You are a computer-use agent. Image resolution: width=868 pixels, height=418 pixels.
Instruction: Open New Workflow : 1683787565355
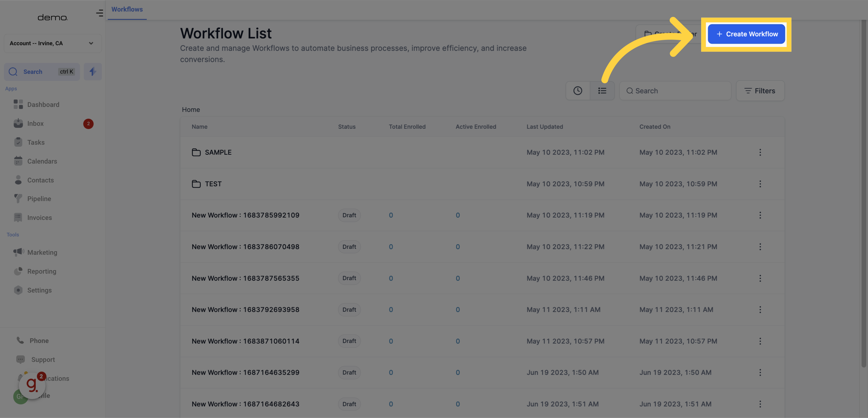click(245, 278)
